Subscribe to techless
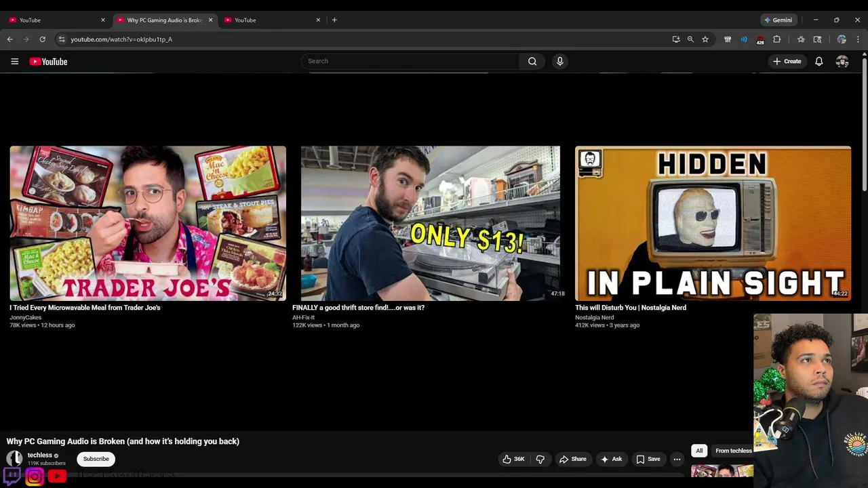Image resolution: width=868 pixels, height=488 pixels. click(x=96, y=459)
